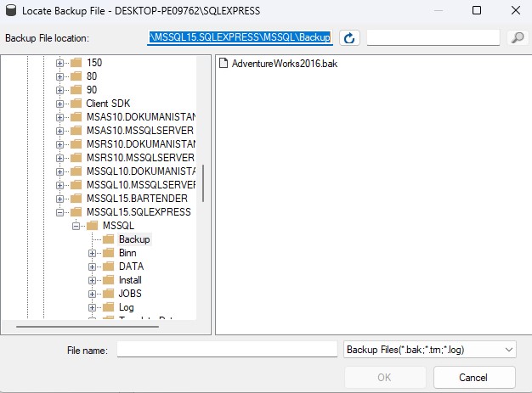Image resolution: width=532 pixels, height=393 pixels.
Task: Expand MSRS10.MSSQLSERVER folder node
Action: 59,158
